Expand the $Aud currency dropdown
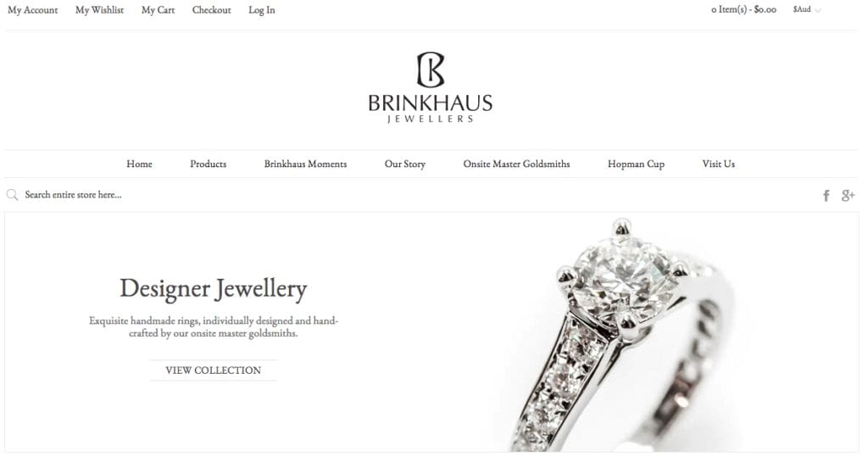This screenshot has height=462, width=868. tap(807, 9)
